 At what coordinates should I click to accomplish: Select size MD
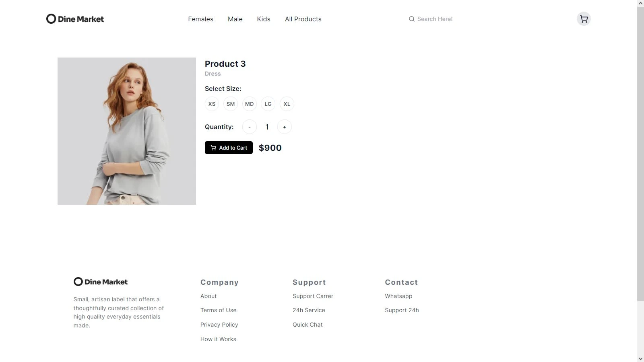(249, 104)
